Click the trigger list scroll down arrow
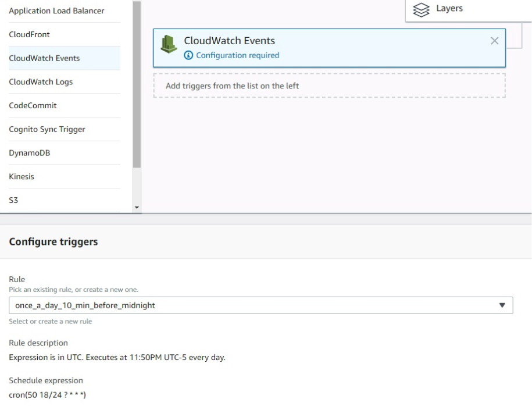532x406 pixels. click(137, 208)
